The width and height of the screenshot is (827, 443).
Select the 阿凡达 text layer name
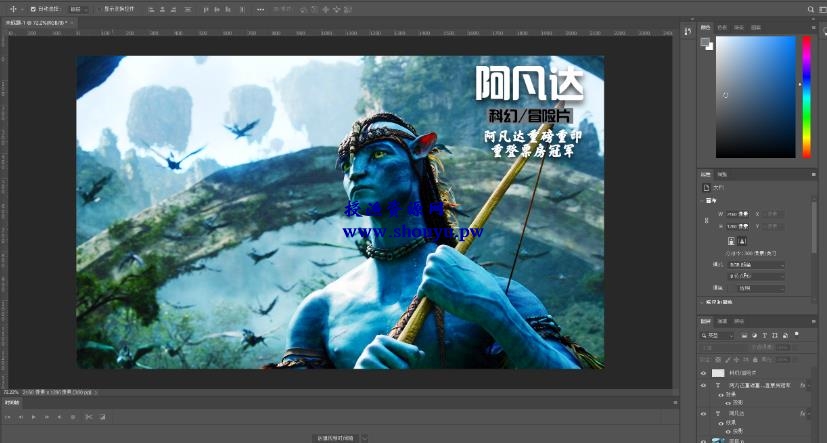point(737,413)
